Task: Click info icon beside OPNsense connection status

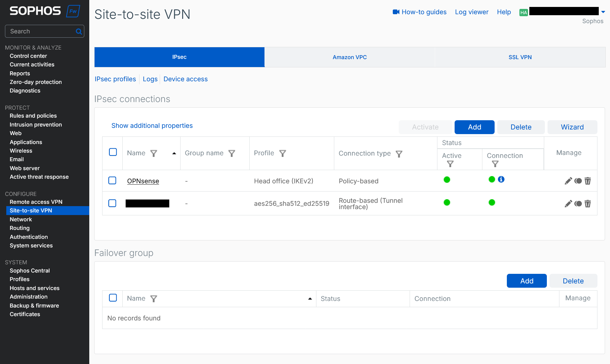Action: pyautogui.click(x=501, y=179)
